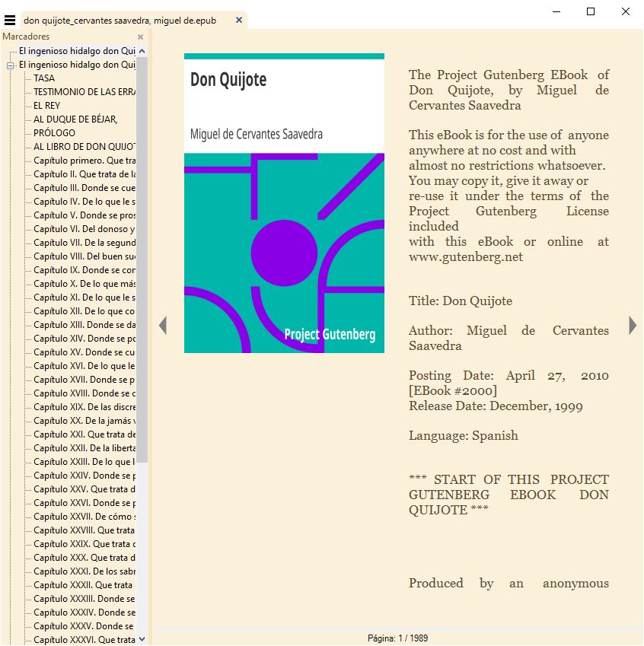Viewport: 644px width, 646px height.
Task: Close the don quijote epub tab
Action: pyautogui.click(x=239, y=21)
